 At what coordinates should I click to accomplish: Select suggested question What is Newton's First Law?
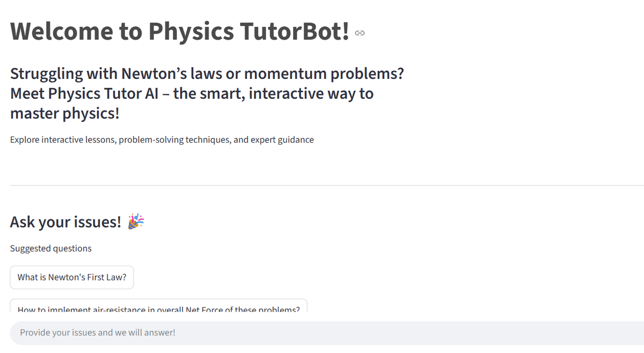point(71,277)
